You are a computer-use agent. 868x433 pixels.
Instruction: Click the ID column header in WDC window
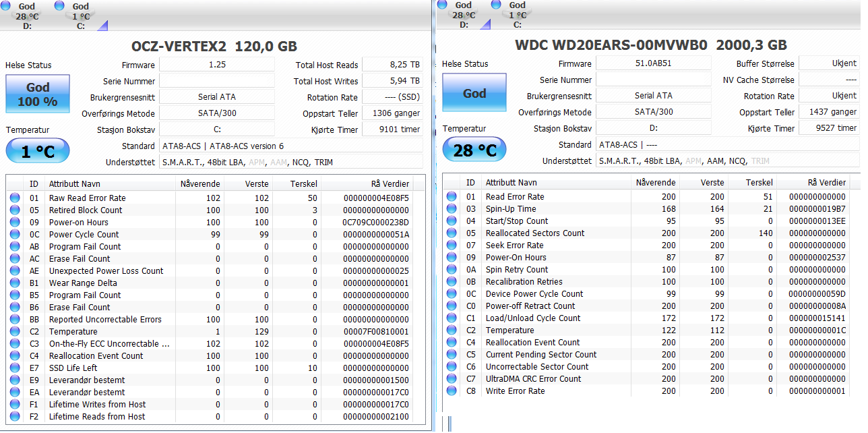pos(470,182)
